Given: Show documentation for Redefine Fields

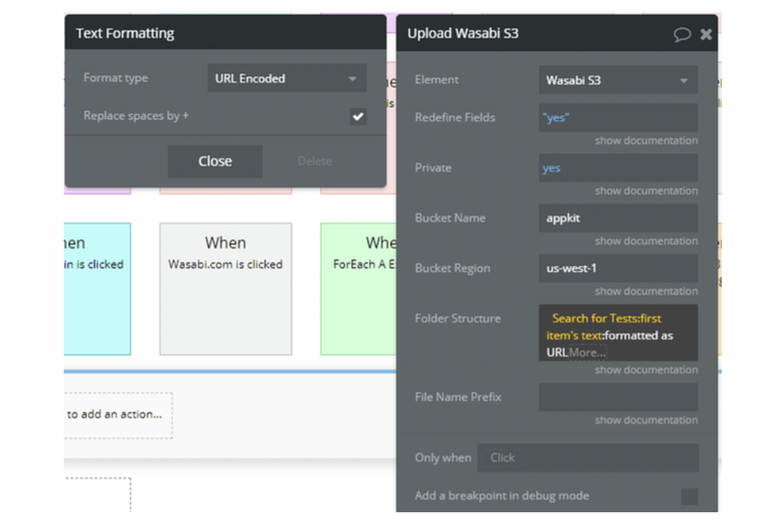Looking at the screenshot, I should click(646, 141).
